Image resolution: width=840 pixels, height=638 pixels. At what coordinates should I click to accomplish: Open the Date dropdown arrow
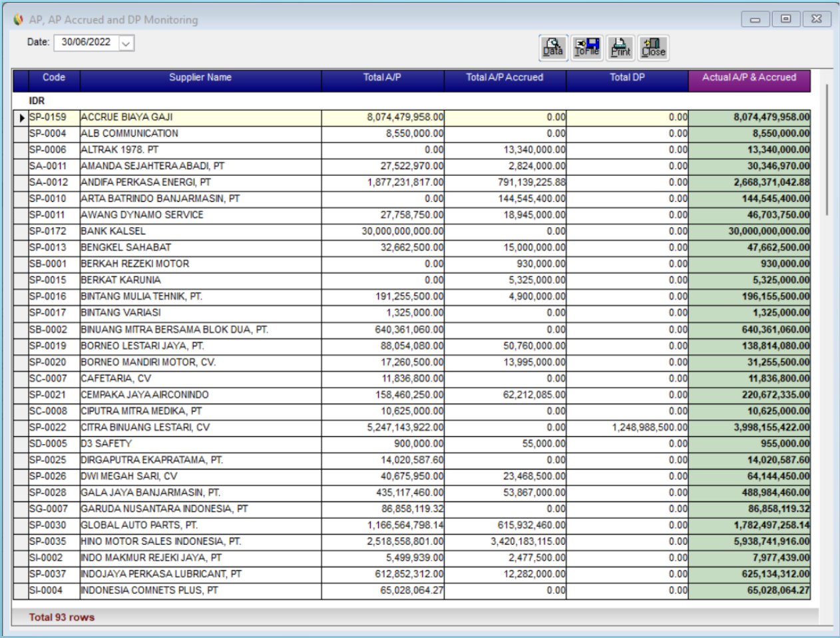click(x=126, y=43)
